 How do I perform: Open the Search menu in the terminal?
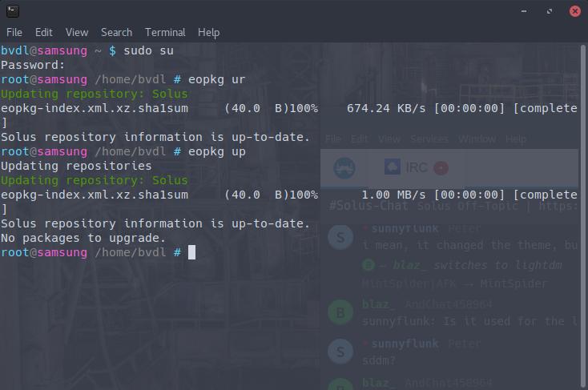click(117, 33)
